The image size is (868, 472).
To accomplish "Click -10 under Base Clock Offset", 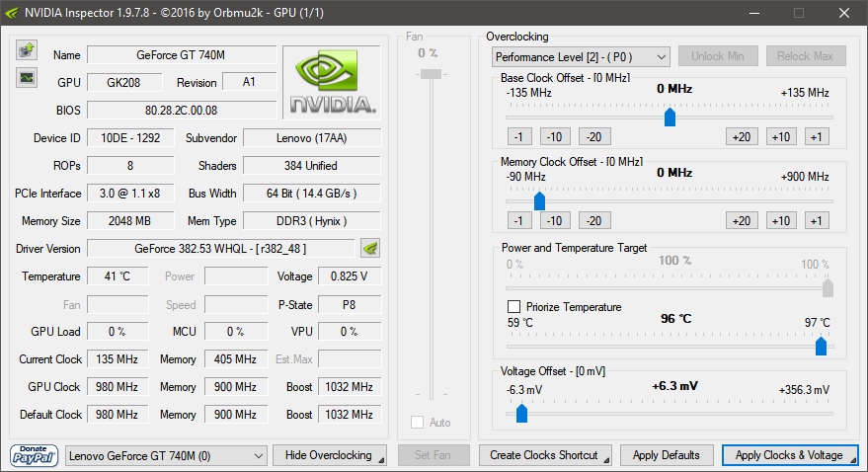I will tap(555, 136).
